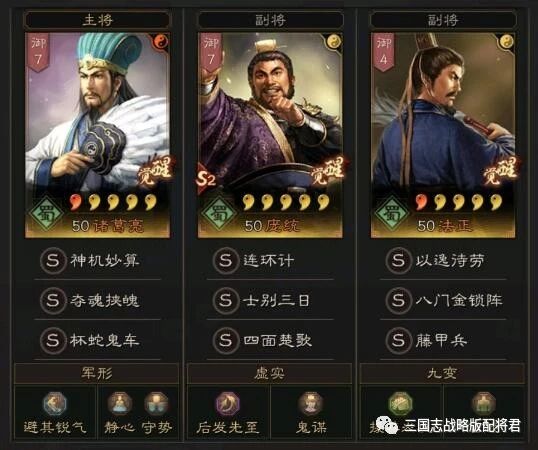Open the 诸葛亮 general card portrait
Viewport: 538px width, 450px height.
[97, 135]
